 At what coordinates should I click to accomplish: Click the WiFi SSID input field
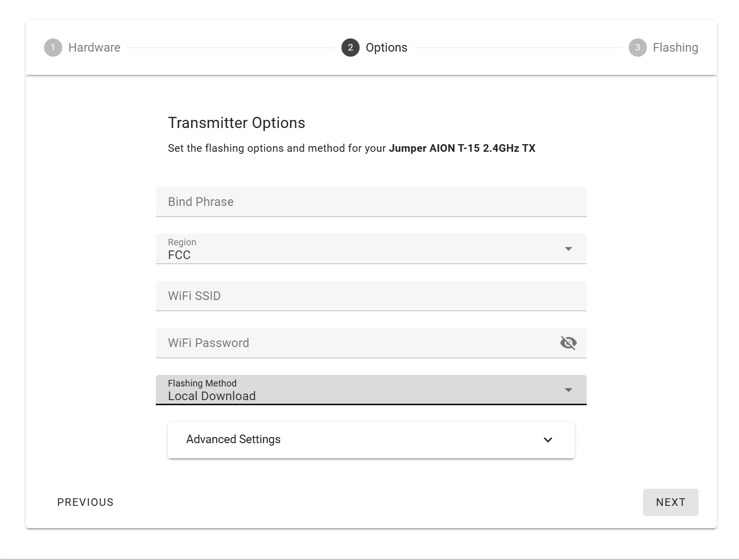click(371, 296)
